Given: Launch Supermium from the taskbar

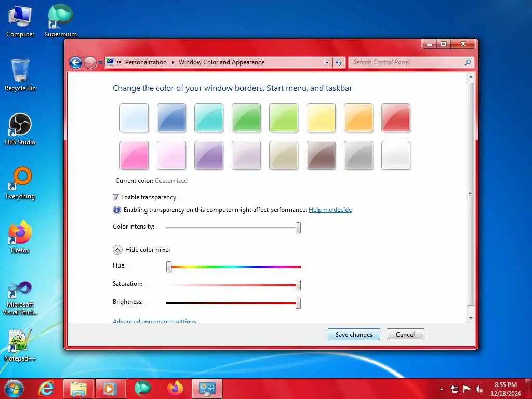Looking at the screenshot, I should tap(142, 389).
